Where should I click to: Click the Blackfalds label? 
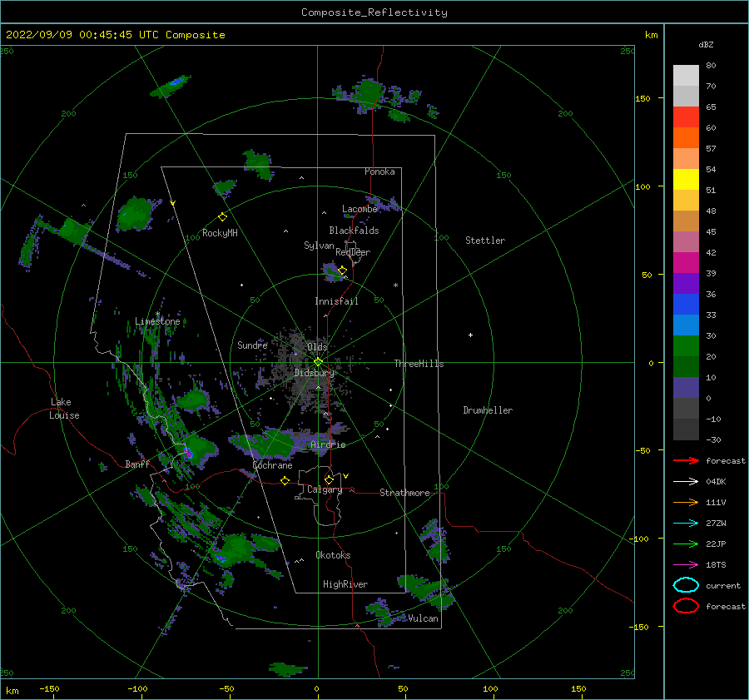coord(354,231)
